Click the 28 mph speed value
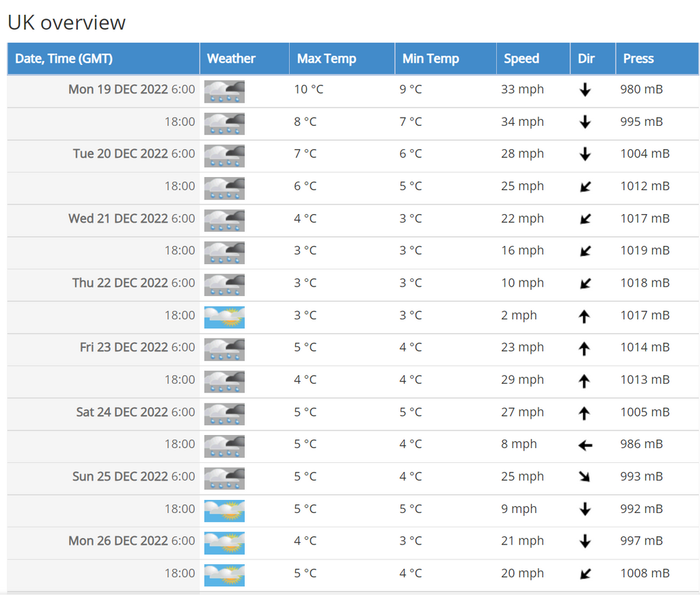The image size is (700, 595). (x=522, y=154)
